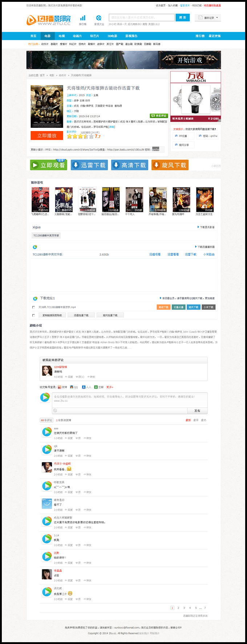
Task: Open the 动作片 breadcrumb link
Action: [62, 75]
